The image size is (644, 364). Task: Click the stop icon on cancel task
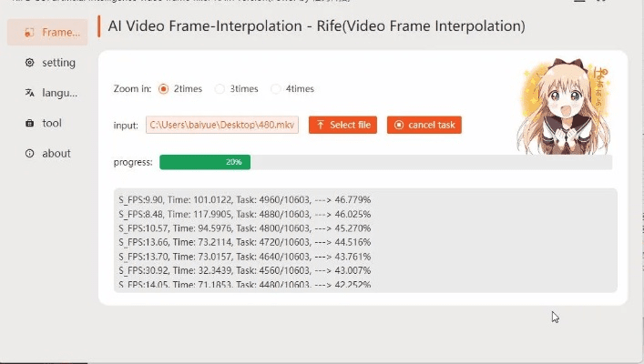399,125
